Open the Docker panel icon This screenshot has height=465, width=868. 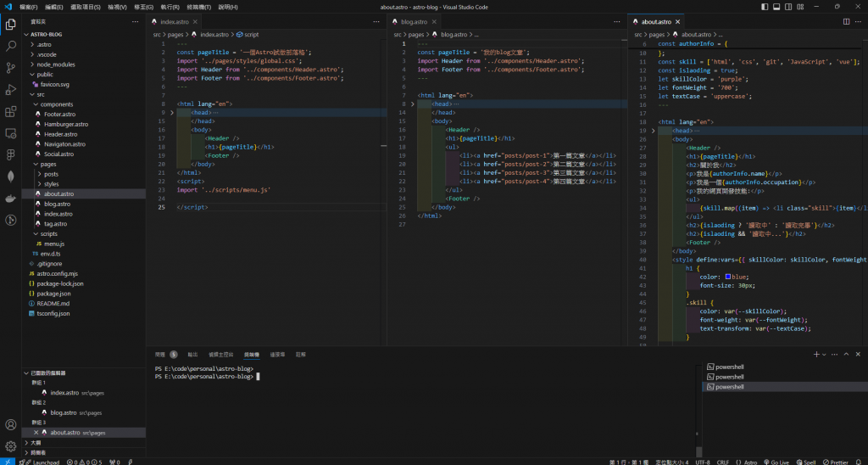(x=11, y=199)
